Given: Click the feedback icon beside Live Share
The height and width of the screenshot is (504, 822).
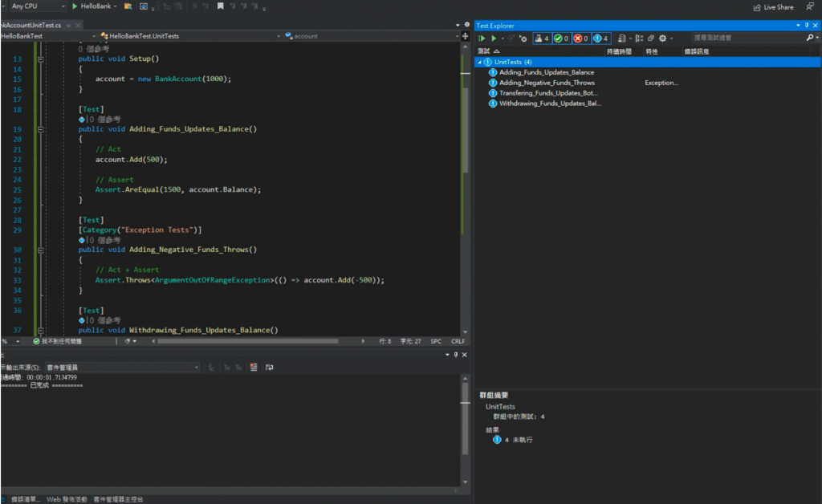Looking at the screenshot, I should tap(810, 6).
